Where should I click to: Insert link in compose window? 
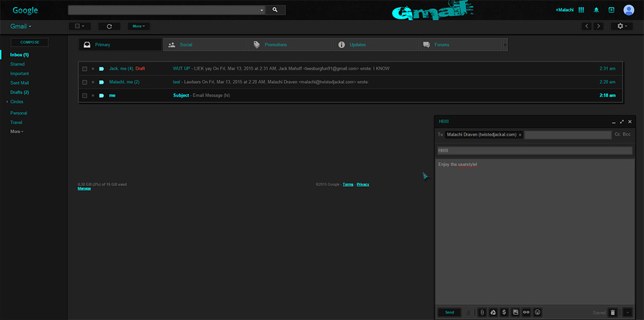click(526, 312)
